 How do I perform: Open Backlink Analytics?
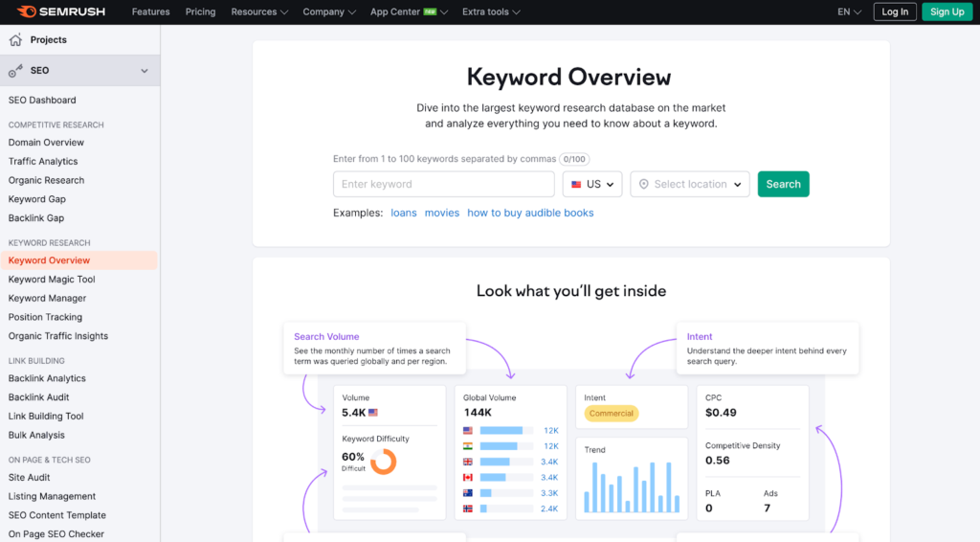[47, 378]
